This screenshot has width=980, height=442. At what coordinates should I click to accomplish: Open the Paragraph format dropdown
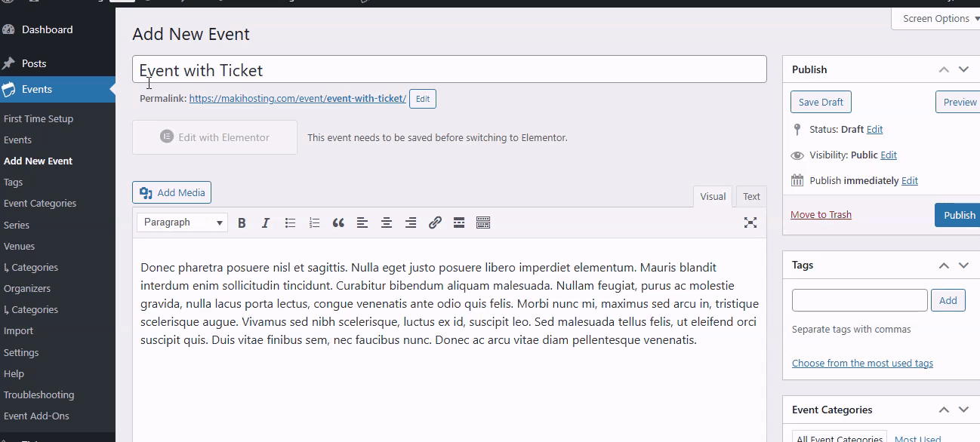[x=183, y=223]
